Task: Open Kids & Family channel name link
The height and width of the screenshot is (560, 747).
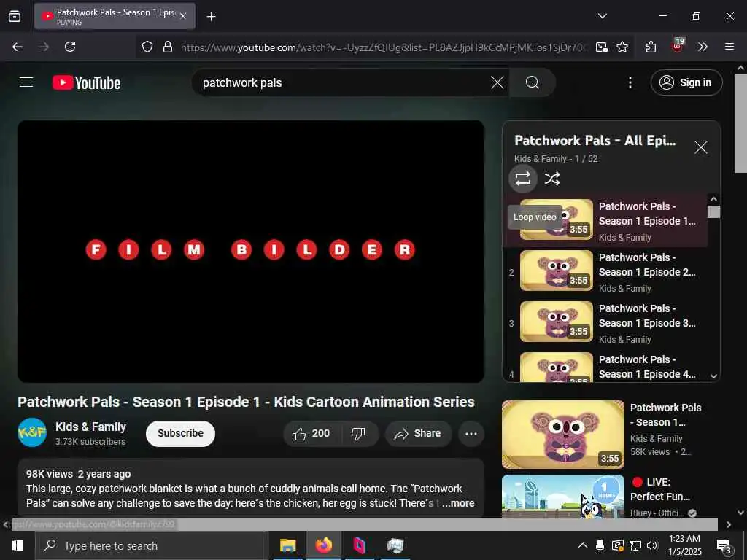Action: point(90,427)
